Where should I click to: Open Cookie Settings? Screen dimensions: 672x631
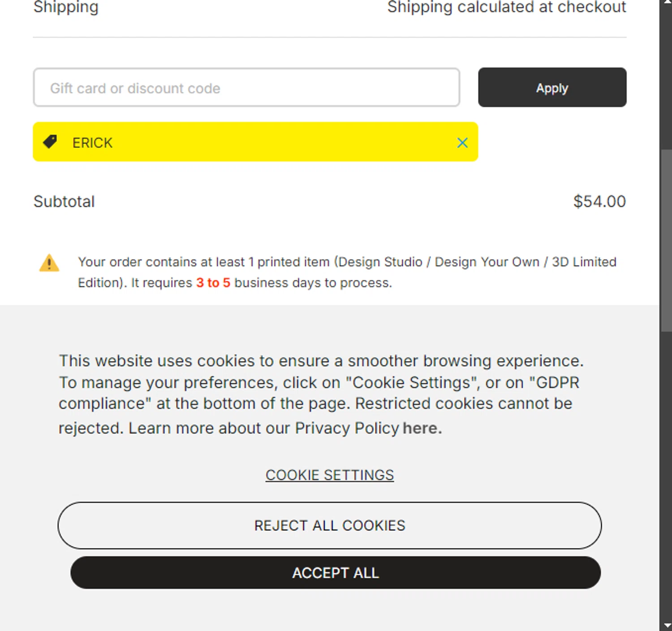click(330, 475)
